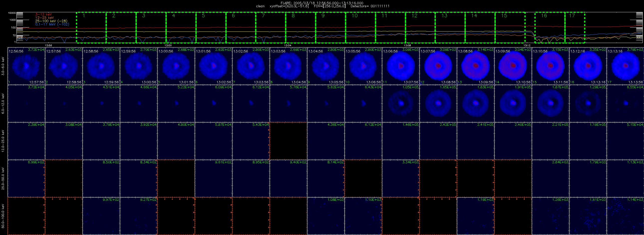Select the orange '12-25 keV' legend entry
This screenshot has width=644, height=235.
[x=44, y=18]
